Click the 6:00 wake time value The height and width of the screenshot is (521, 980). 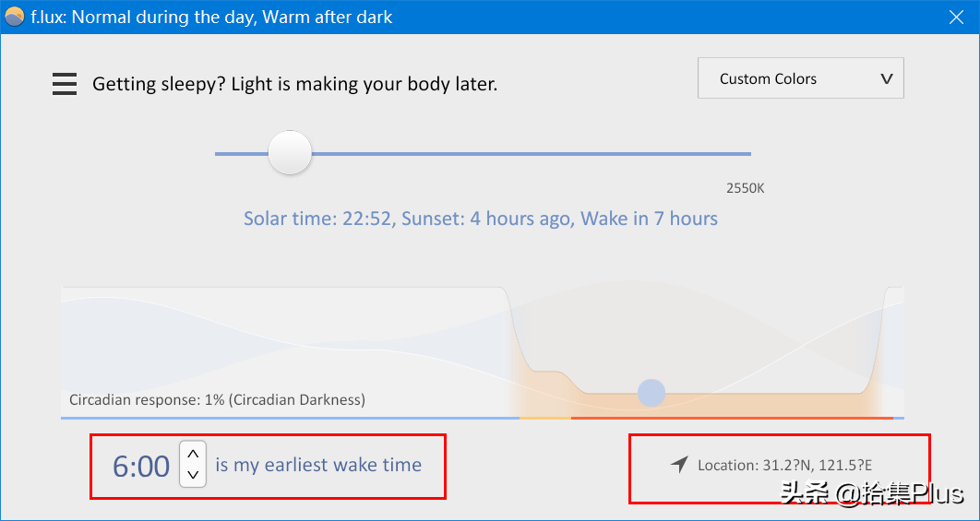pyautogui.click(x=141, y=467)
